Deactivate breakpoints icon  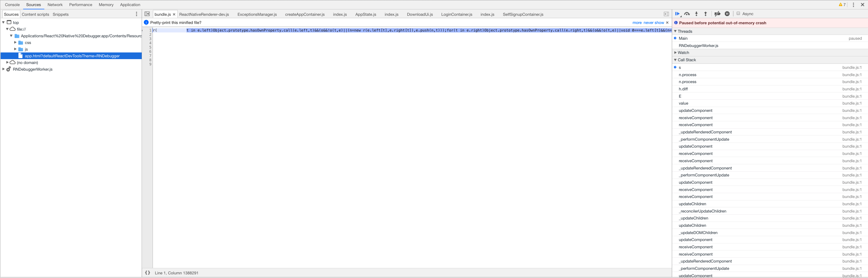click(x=718, y=14)
